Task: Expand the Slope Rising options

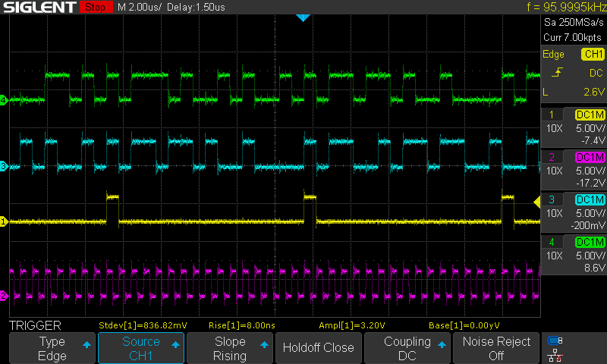Action: [230, 348]
